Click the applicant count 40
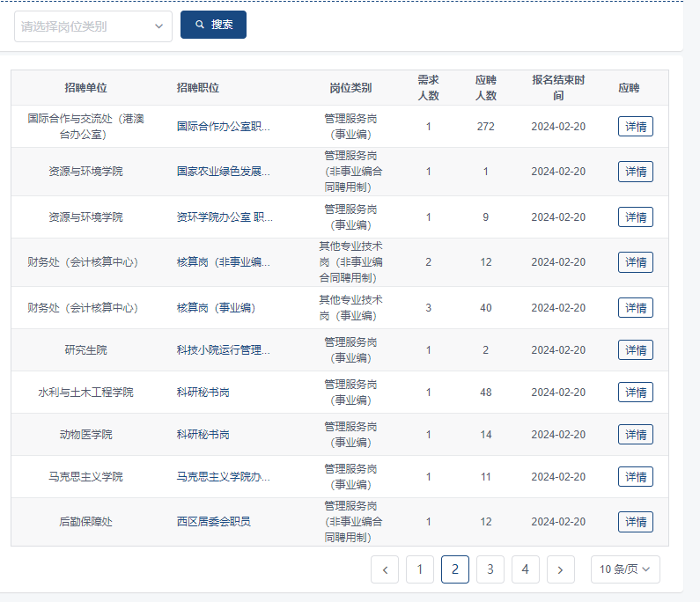The width and height of the screenshot is (700, 602). click(486, 307)
